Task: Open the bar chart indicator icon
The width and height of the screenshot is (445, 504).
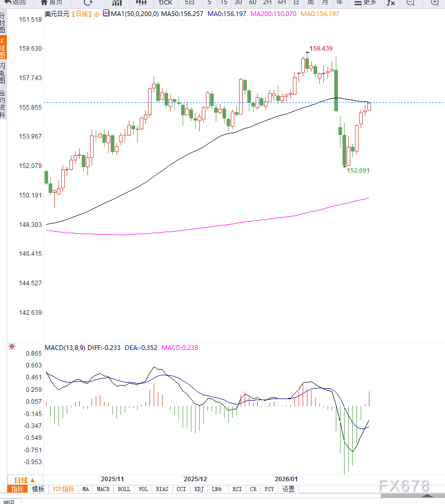Action: pyautogui.click(x=117, y=3)
